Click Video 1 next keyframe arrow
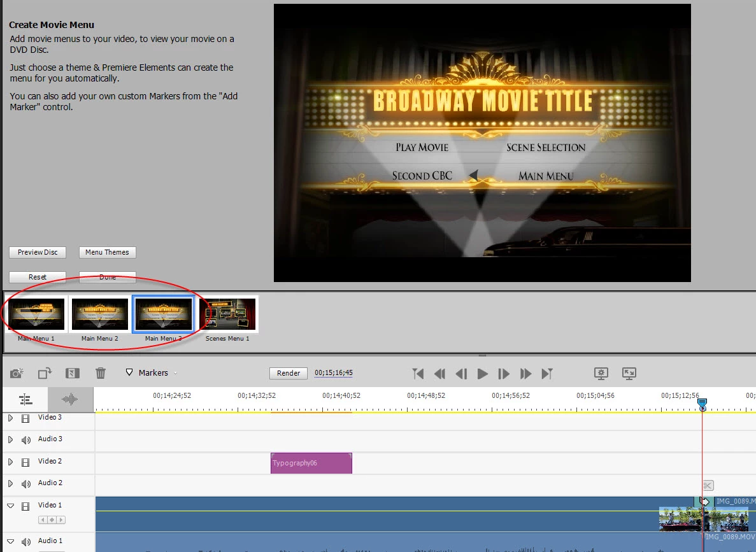Image resolution: width=756 pixels, height=552 pixels. point(61,520)
